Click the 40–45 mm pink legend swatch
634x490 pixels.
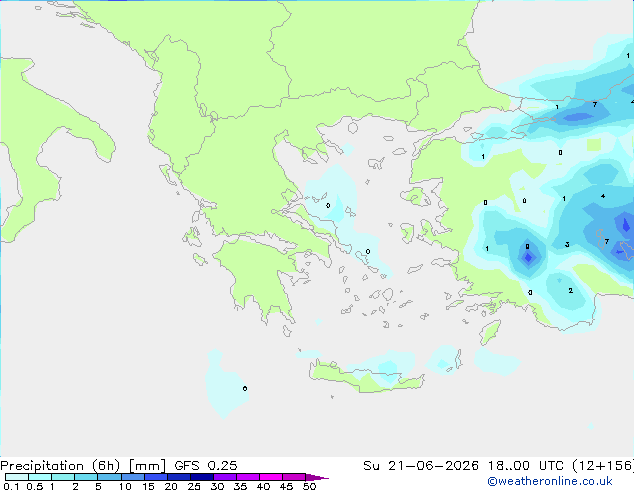[x=271, y=477]
